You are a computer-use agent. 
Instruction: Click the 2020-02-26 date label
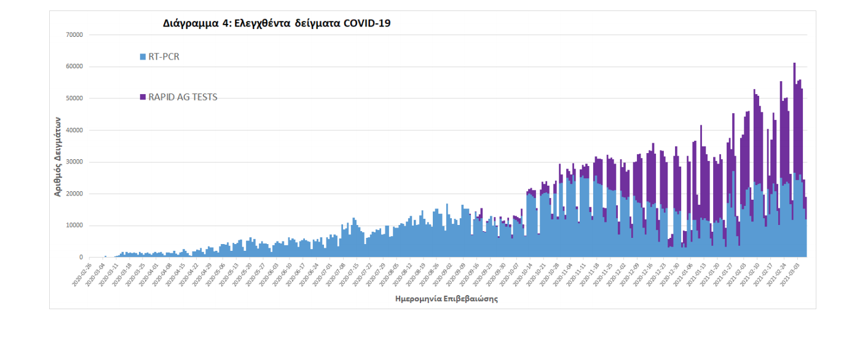[81, 273]
